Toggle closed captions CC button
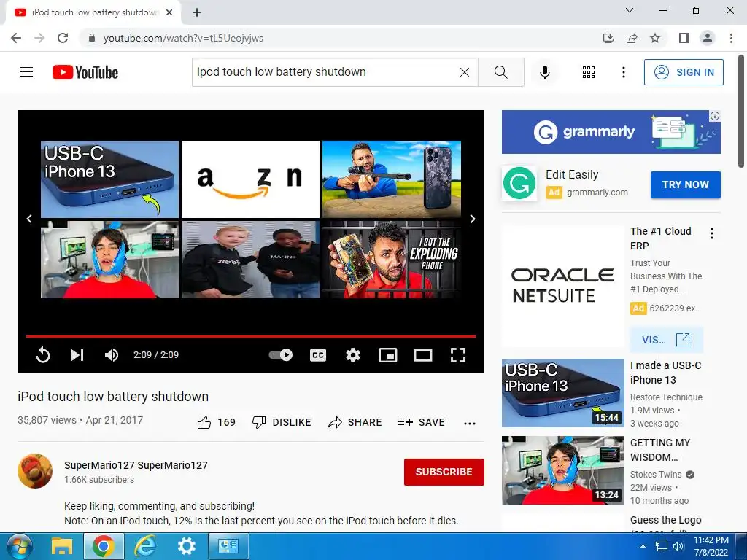Viewport: 747px width, 560px height. coord(318,355)
